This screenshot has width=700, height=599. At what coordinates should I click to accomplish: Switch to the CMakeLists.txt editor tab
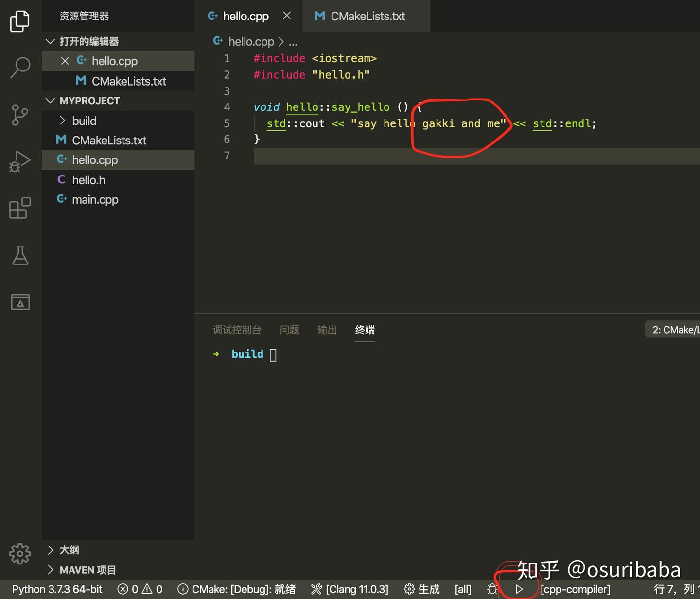pyautogui.click(x=366, y=16)
